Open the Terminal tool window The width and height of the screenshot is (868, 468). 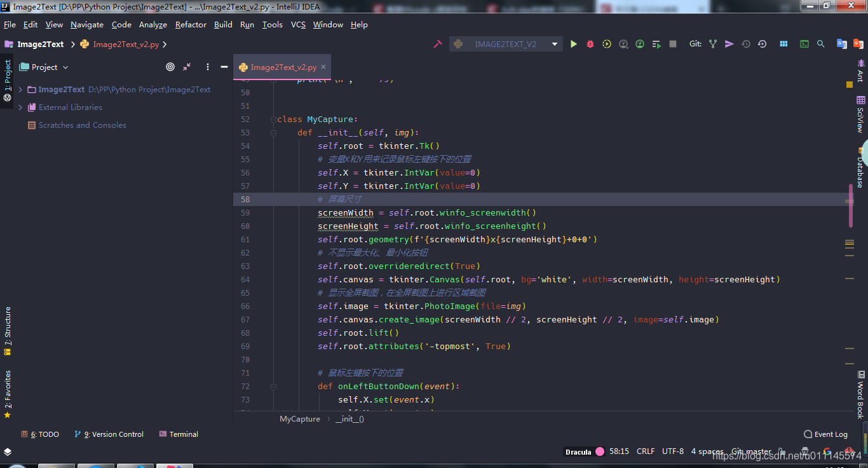tap(179, 434)
